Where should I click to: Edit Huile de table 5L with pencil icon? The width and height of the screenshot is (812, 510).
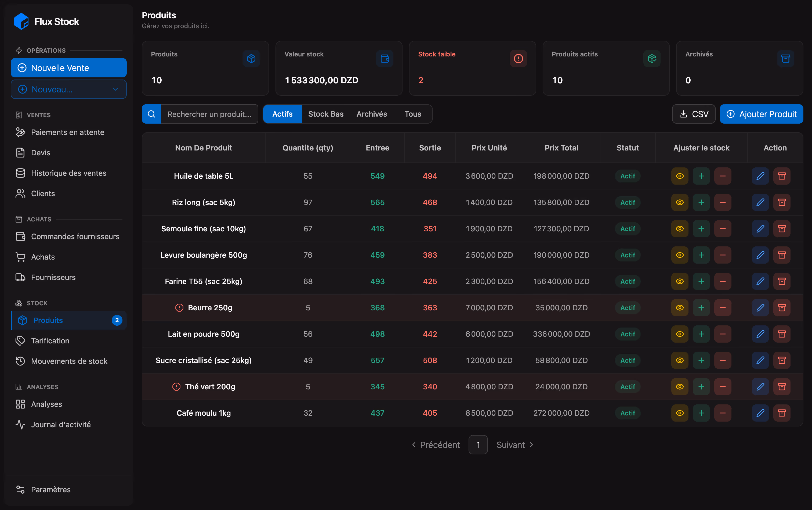(760, 176)
